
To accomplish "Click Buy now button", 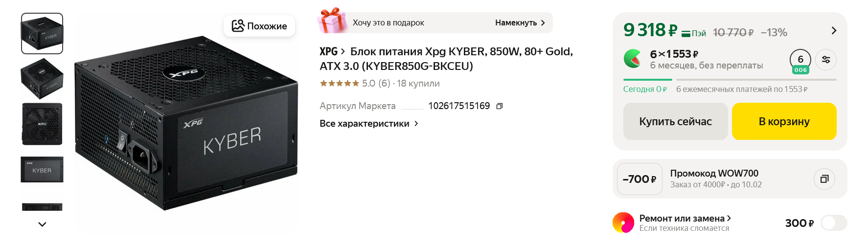I will [x=675, y=121].
